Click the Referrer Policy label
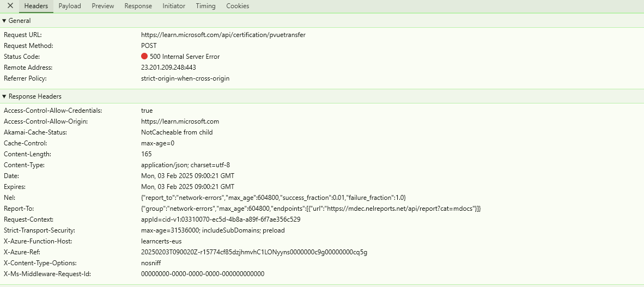The height and width of the screenshot is (287, 644). [x=25, y=78]
